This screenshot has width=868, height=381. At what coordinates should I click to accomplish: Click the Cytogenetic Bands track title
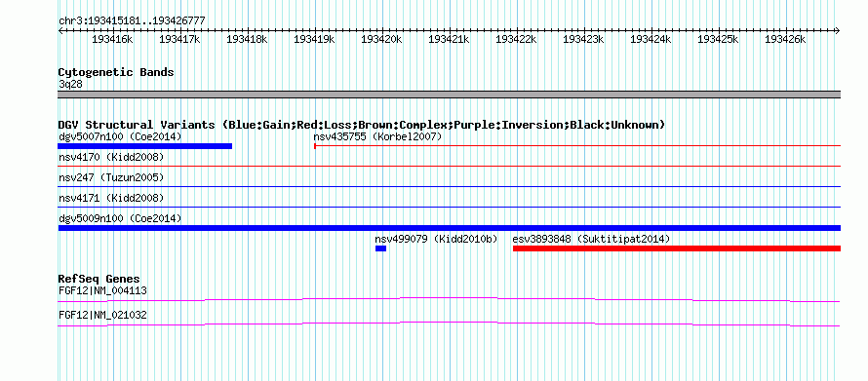click(116, 72)
